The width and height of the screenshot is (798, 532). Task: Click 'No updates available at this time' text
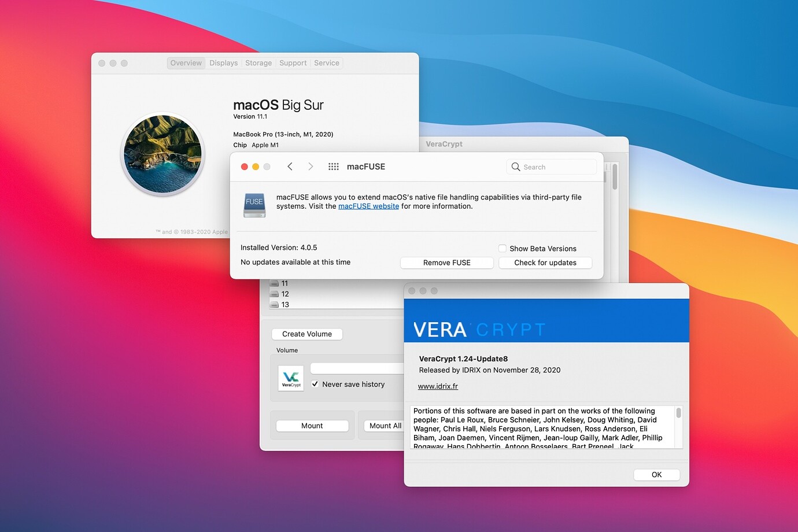295,262
